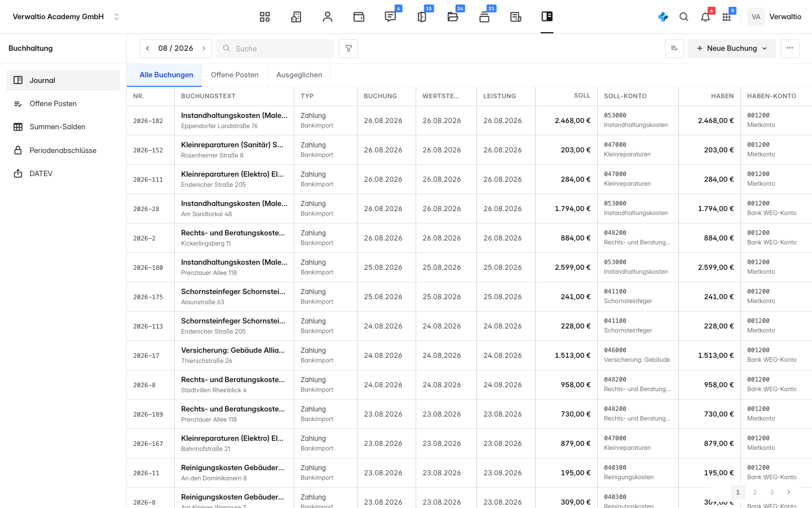Open the global search magnifier icon

(x=684, y=17)
